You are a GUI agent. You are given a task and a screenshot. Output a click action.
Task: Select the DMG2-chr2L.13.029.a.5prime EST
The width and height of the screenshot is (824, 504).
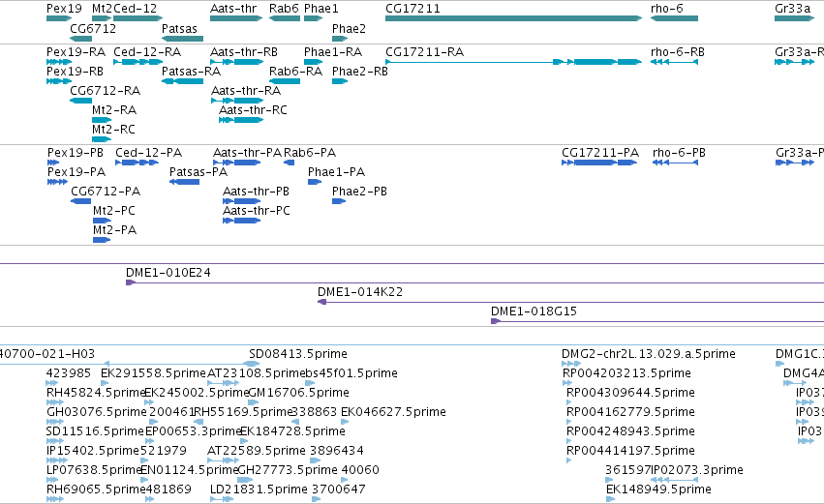pyautogui.click(x=571, y=364)
